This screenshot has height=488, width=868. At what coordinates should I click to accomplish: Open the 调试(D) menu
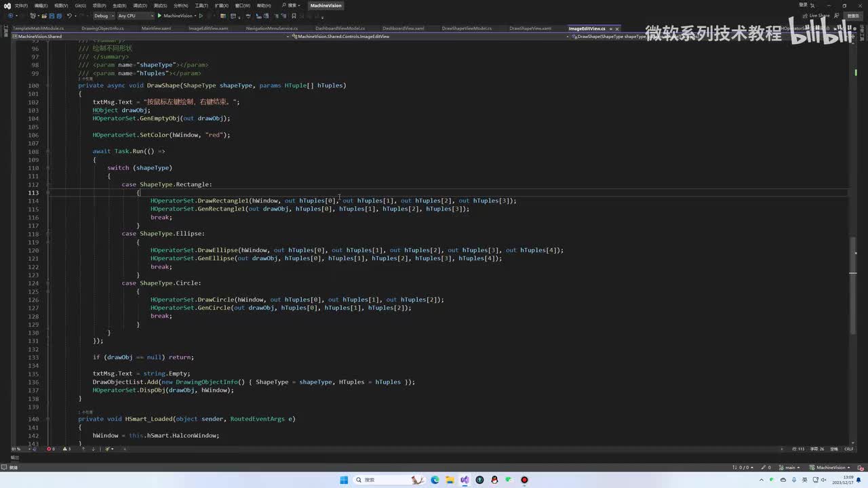(140, 5)
